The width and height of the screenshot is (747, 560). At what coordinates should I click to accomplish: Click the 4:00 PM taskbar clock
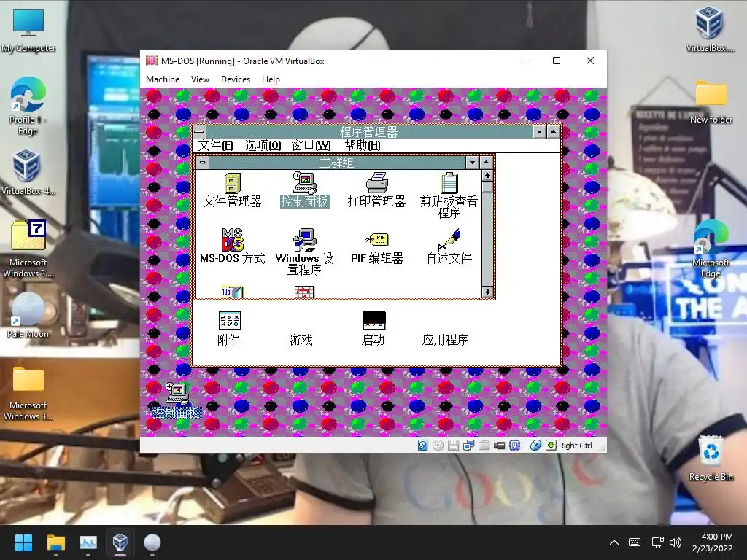(x=712, y=542)
